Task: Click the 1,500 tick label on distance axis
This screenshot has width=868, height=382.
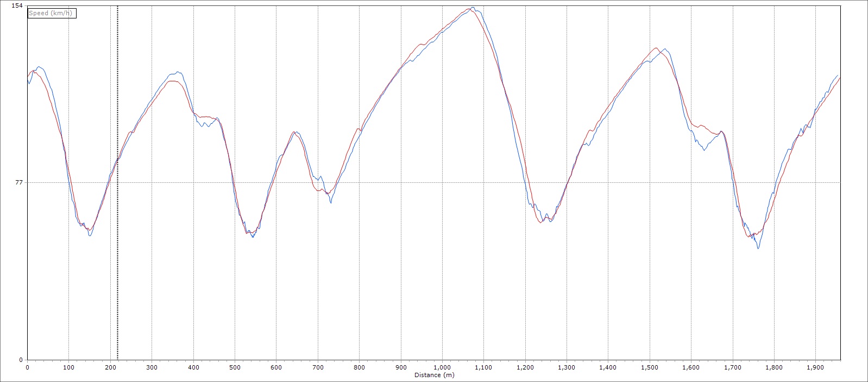Action: pos(649,367)
